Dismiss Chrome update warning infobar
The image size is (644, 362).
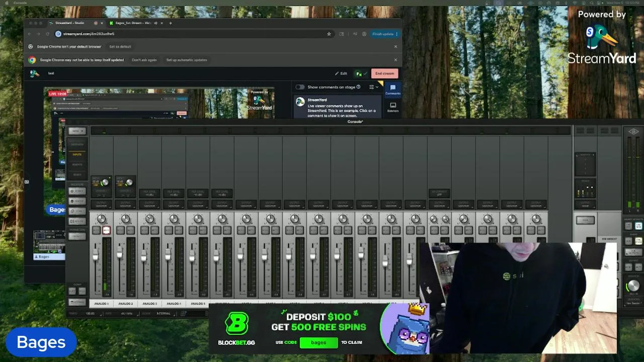pyautogui.click(x=395, y=60)
